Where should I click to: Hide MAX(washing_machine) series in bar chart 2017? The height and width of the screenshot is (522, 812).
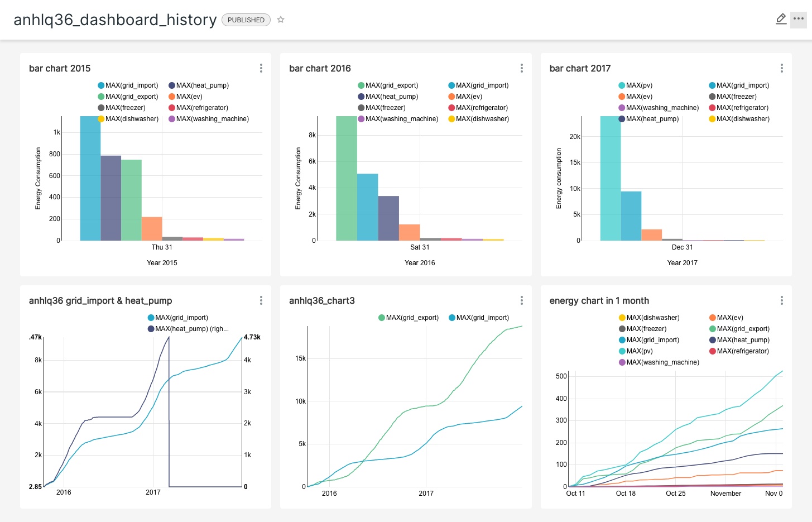659,108
